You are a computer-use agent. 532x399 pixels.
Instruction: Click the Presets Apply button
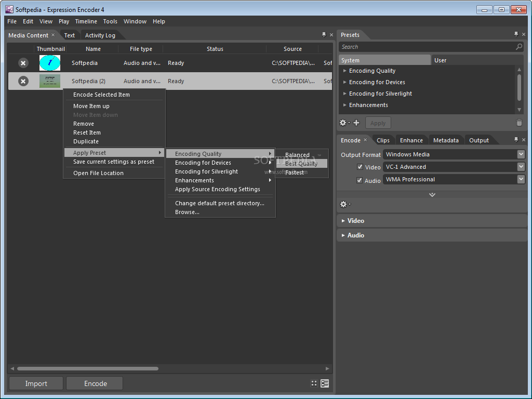tap(378, 123)
